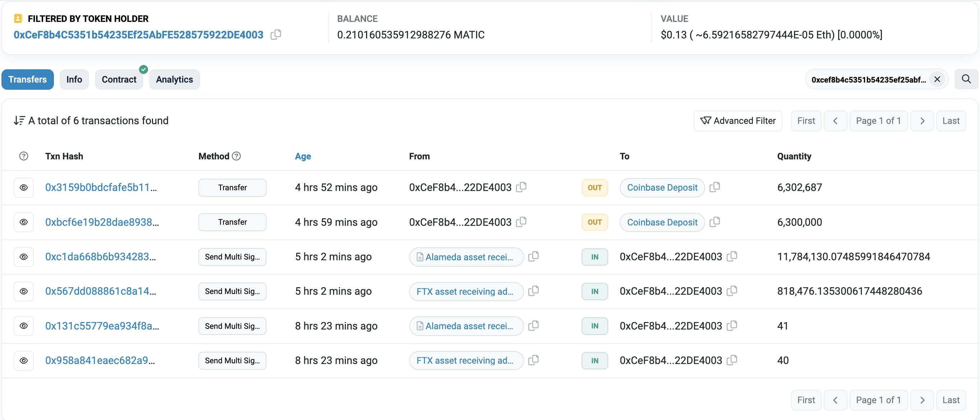This screenshot has width=980, height=420.
Task: Go to previous page using bottom chevron
Action: 835,400
